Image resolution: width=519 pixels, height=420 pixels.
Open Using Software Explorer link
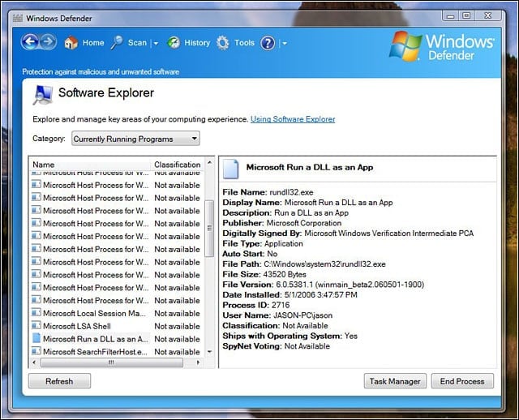(293, 119)
